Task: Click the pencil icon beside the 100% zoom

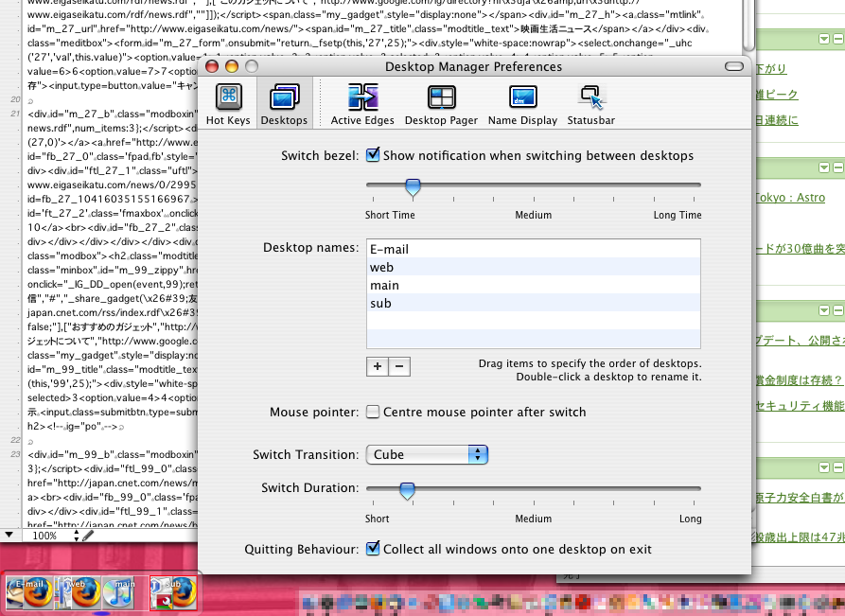Action: coord(88,536)
